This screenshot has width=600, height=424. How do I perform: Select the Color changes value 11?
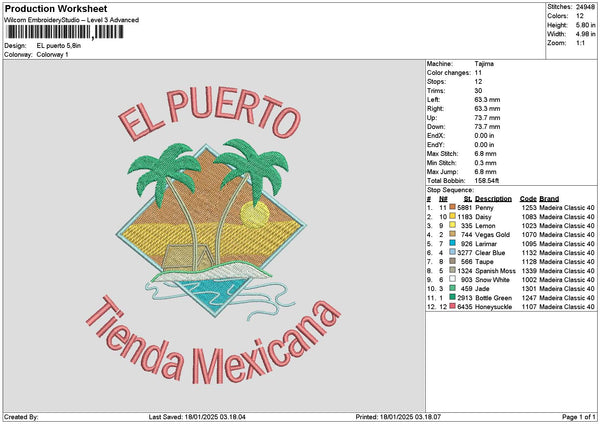point(478,73)
